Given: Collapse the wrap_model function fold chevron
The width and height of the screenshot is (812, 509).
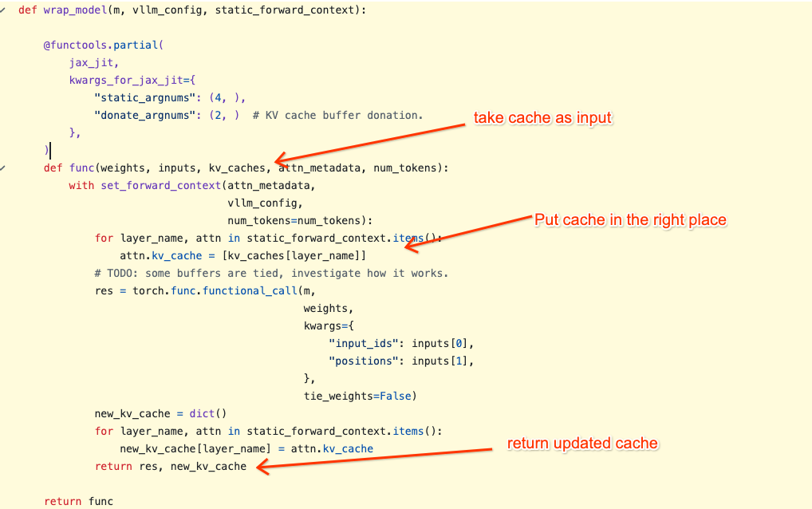Looking at the screenshot, I should tap(4, 10).
